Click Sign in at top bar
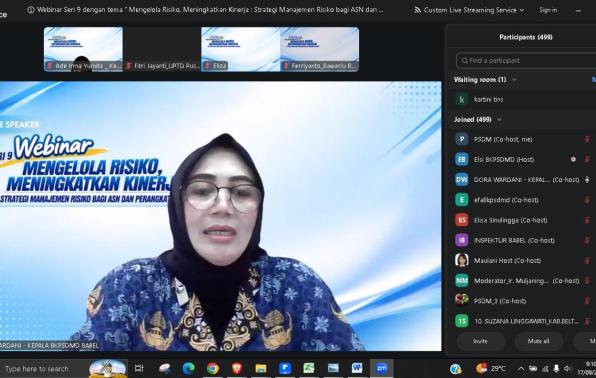 (548, 10)
